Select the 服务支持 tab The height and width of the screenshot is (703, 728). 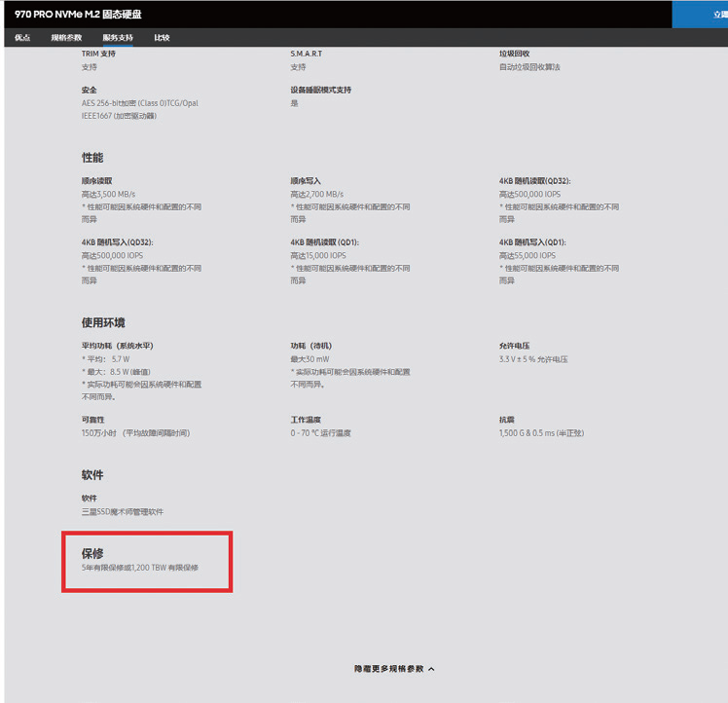pos(118,38)
